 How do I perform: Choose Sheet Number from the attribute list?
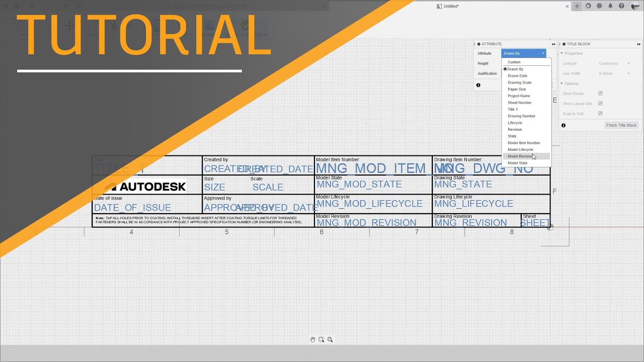(526, 103)
